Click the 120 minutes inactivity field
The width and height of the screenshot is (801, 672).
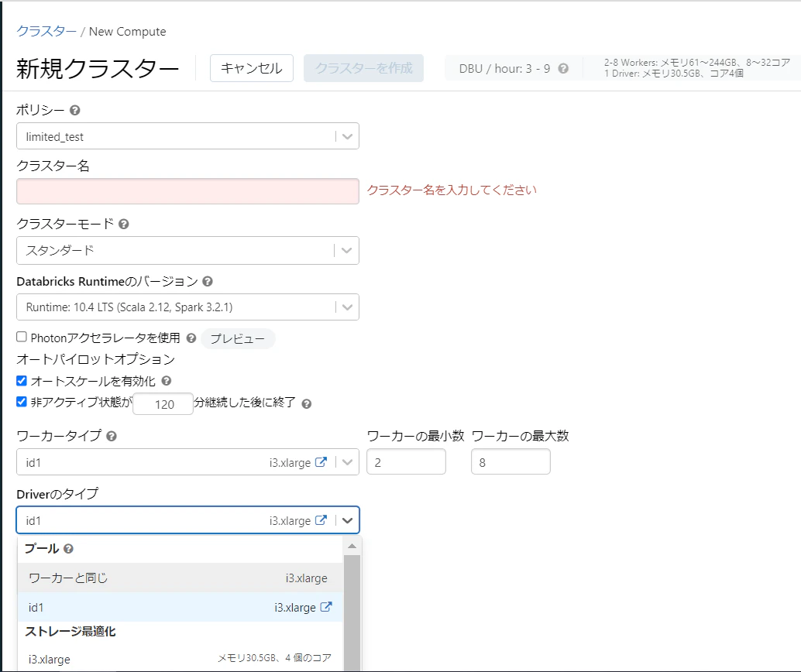click(163, 404)
